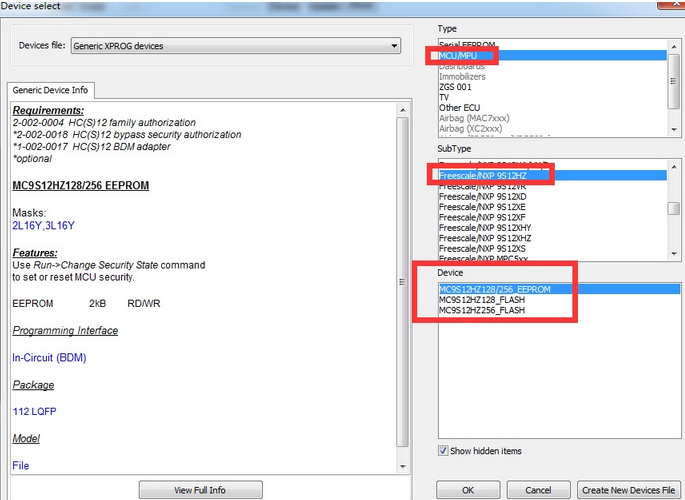The height and width of the screenshot is (500, 685).
Task: Select ZGS 001 in the Type list
Action: point(553,87)
